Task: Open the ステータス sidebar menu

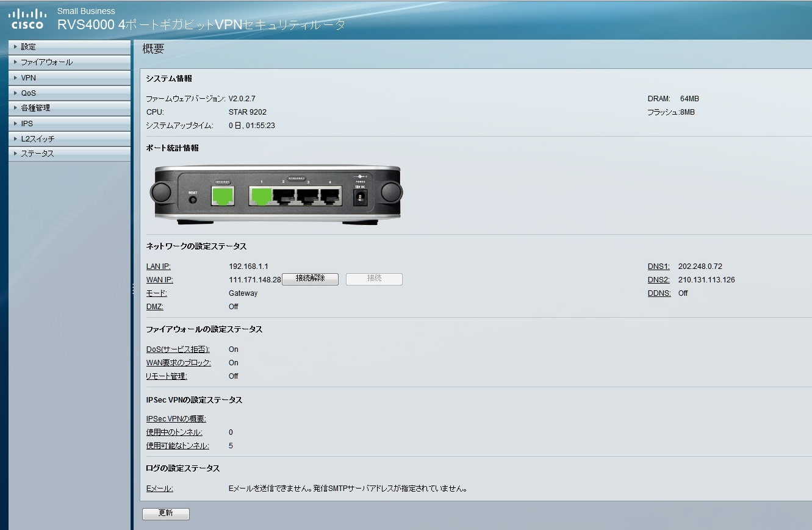Action: tap(70, 154)
